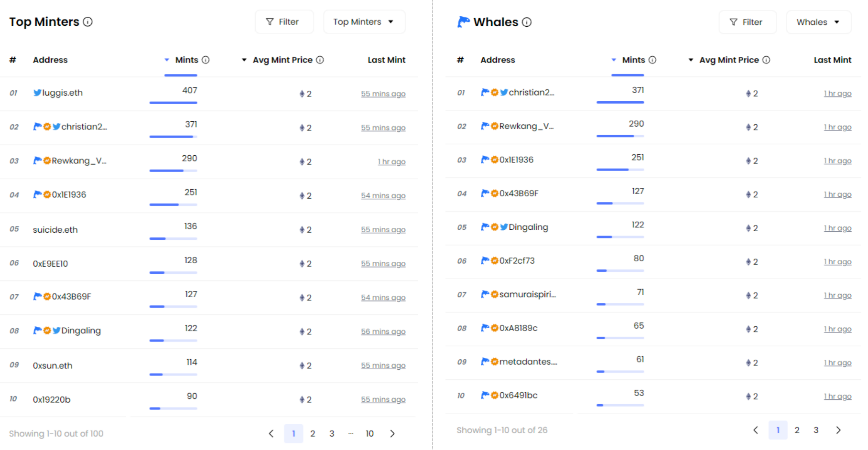Open Filter for Whales panel
The image size is (868, 450).
[748, 22]
